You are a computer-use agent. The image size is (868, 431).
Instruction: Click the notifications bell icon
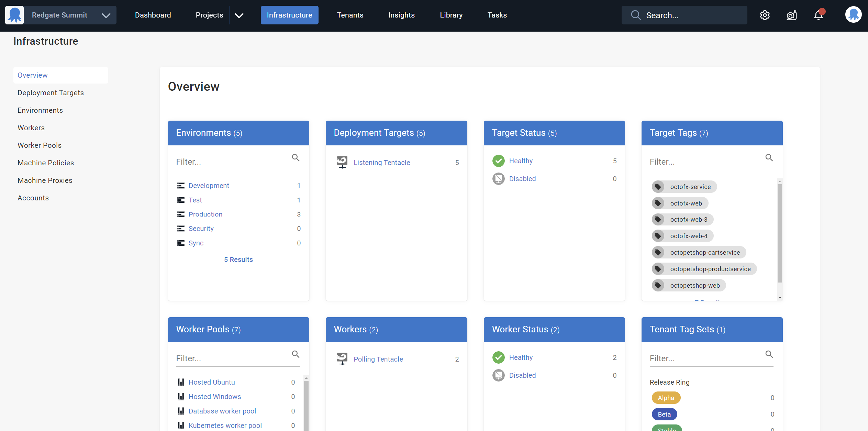(x=819, y=15)
